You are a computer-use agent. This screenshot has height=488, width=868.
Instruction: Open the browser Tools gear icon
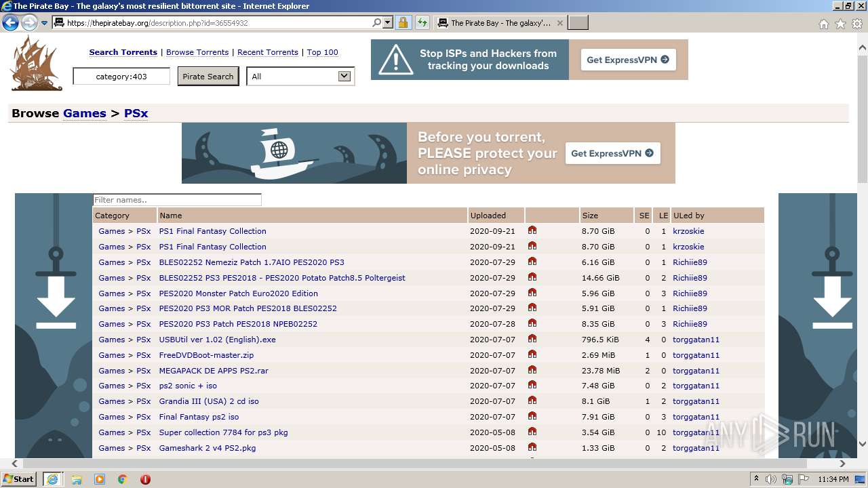(857, 24)
